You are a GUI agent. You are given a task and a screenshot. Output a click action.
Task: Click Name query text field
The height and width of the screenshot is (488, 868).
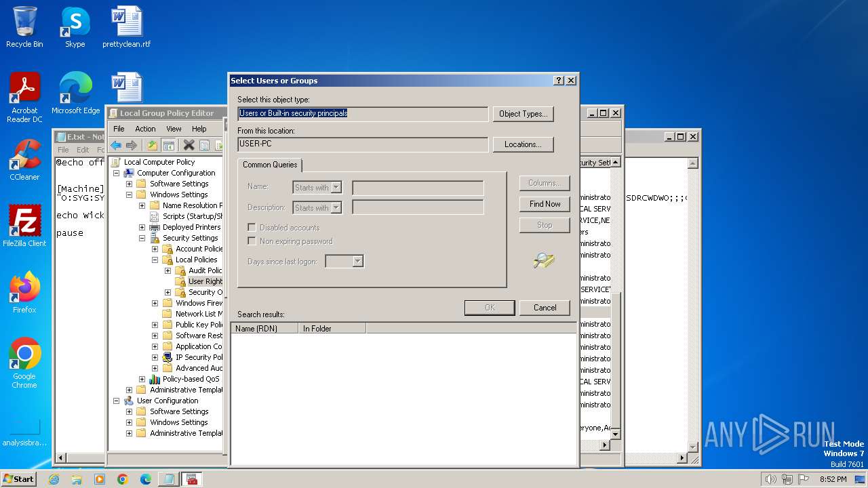pyautogui.click(x=418, y=188)
